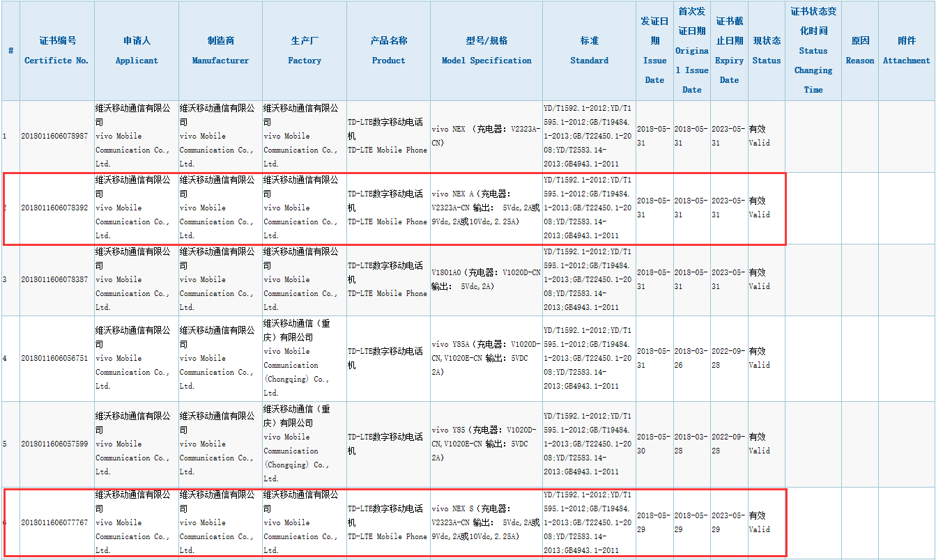936x560 pixels.
Task: Select the 2018-03-26 original issue date
Action: pos(692,359)
